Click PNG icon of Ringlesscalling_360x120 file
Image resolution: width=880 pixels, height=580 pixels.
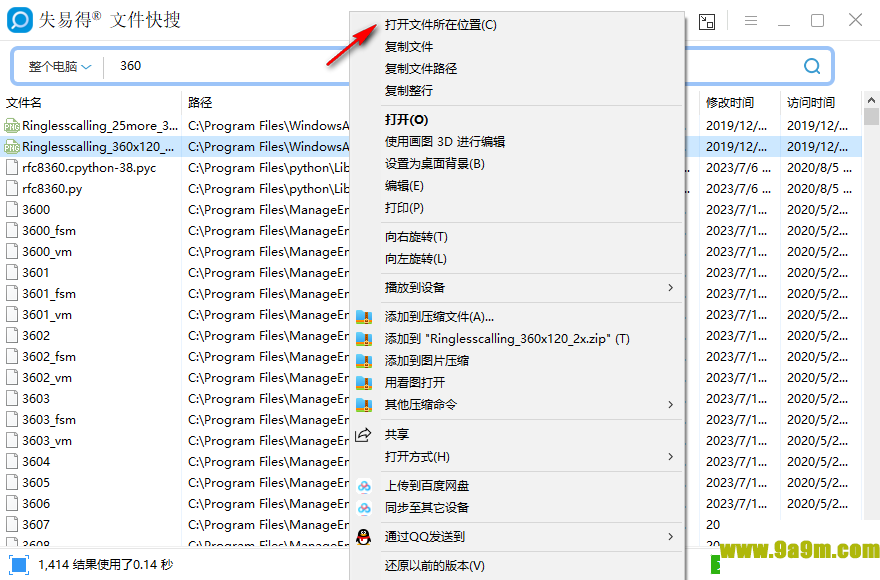12,147
